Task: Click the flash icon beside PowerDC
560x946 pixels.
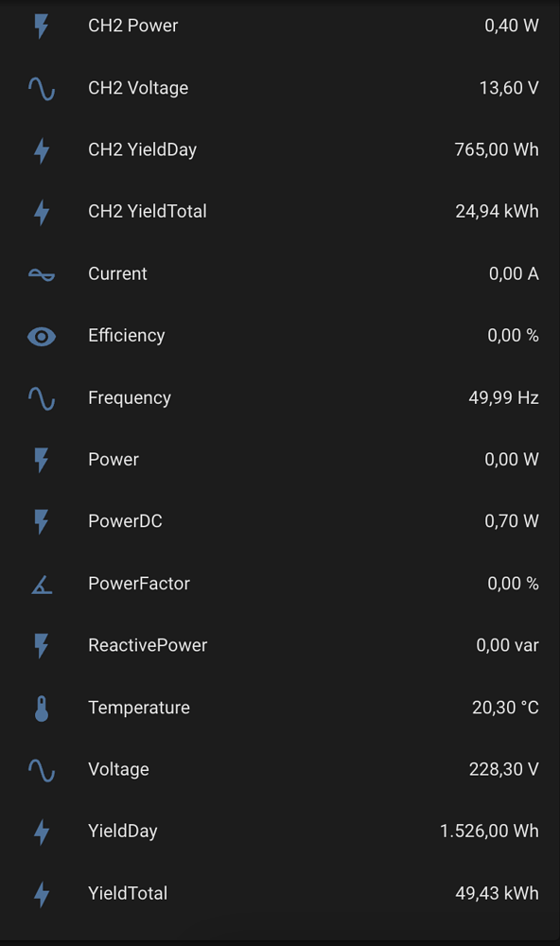Action: pyautogui.click(x=41, y=521)
